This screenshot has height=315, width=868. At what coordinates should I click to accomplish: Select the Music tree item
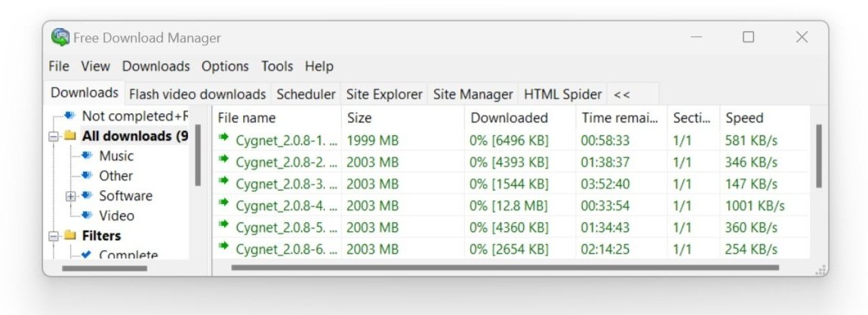click(x=116, y=156)
